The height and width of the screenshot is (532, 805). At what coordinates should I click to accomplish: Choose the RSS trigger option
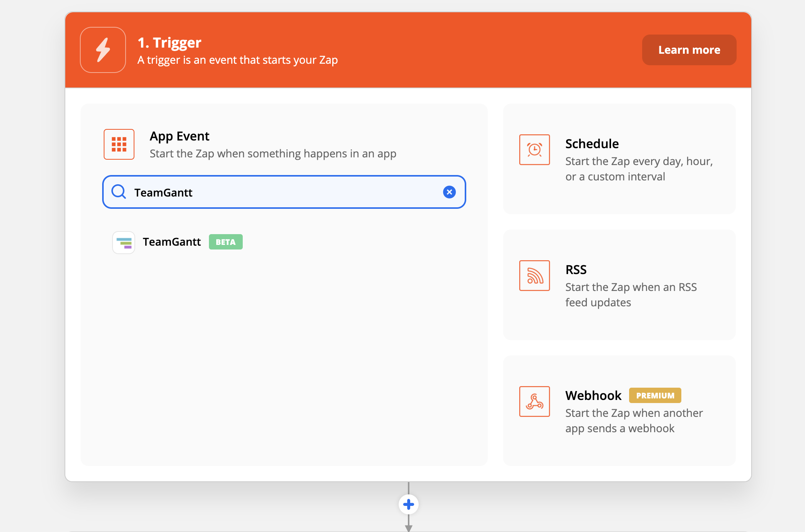[619, 285]
